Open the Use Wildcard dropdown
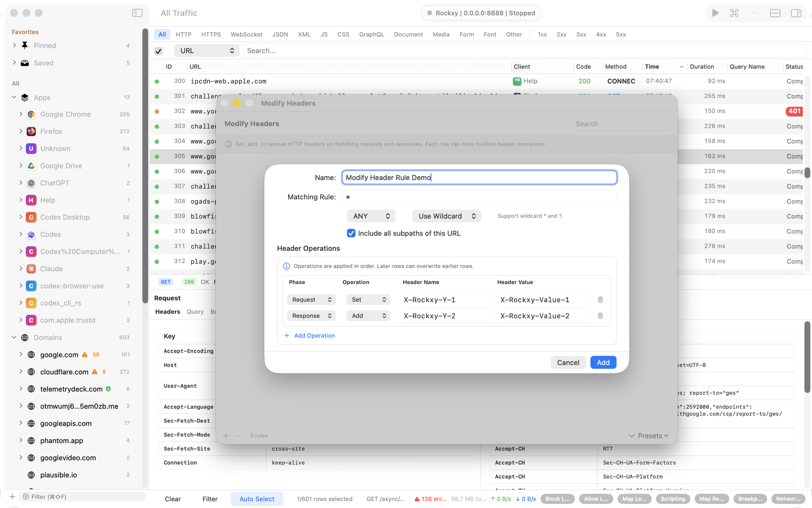The width and height of the screenshot is (812, 508). 447,216
